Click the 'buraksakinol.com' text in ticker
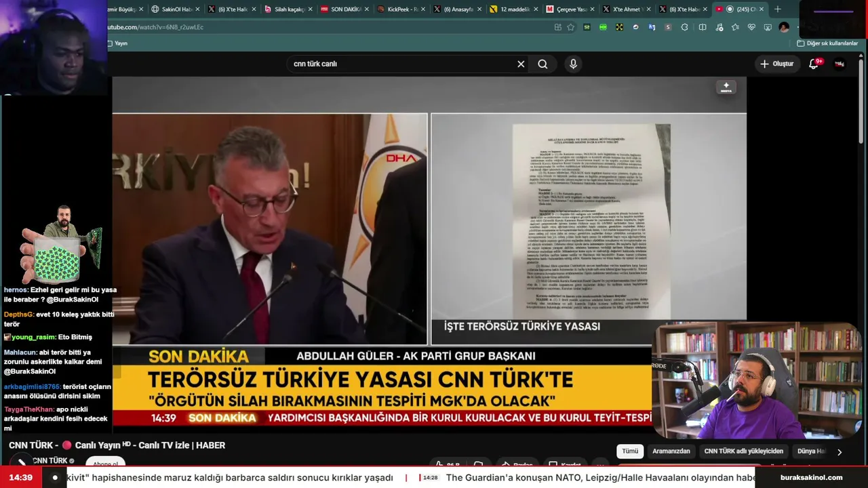 (811, 478)
